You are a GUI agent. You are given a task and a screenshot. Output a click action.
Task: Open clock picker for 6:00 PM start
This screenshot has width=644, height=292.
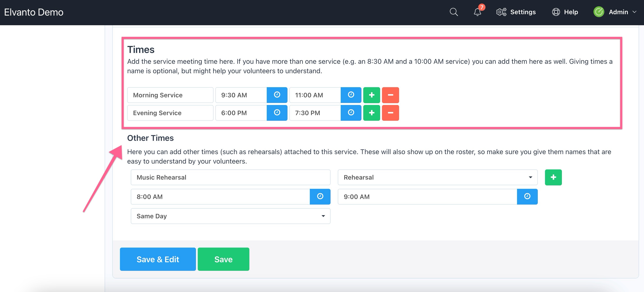tap(277, 113)
